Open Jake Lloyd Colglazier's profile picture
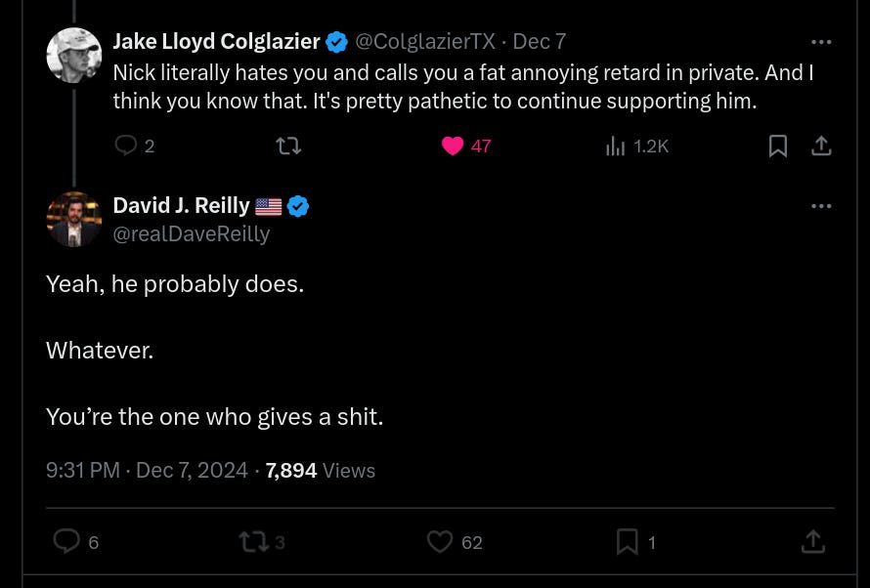Viewport: 870px width, 588px height. tap(74, 56)
